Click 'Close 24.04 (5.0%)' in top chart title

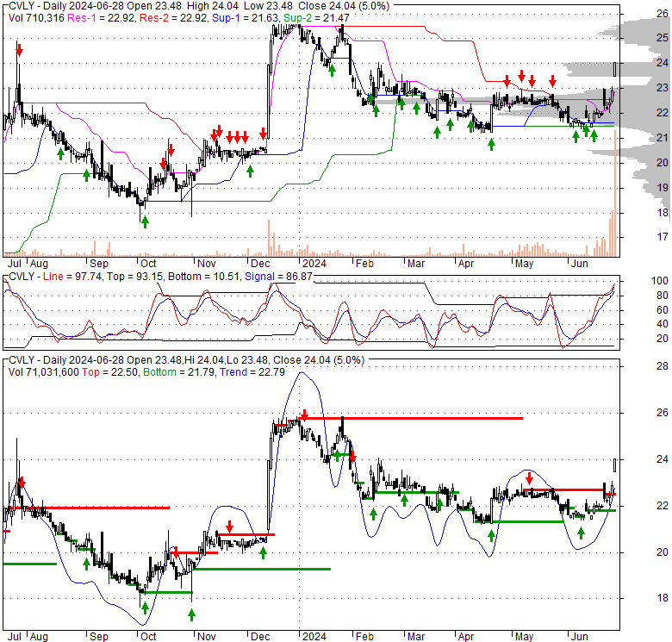click(x=344, y=6)
